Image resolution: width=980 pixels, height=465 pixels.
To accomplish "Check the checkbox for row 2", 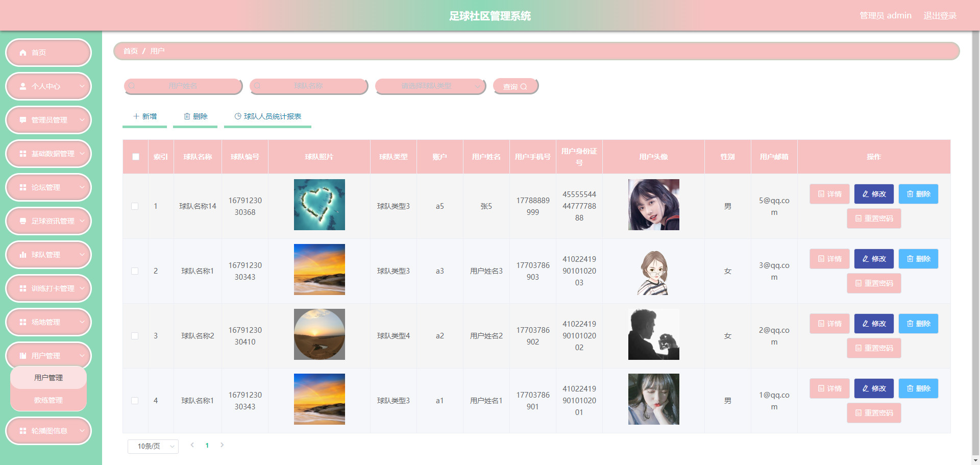I will point(135,271).
